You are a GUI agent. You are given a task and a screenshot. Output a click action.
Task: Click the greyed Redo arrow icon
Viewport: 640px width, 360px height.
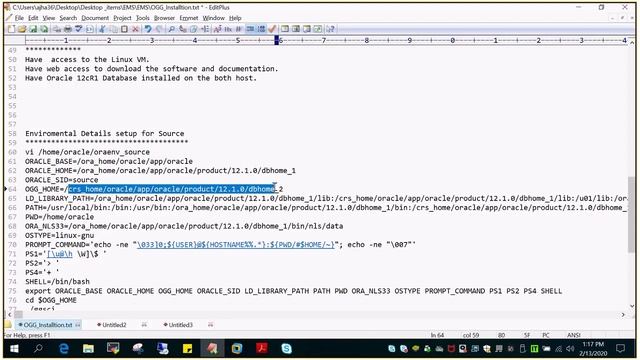(x=159, y=29)
